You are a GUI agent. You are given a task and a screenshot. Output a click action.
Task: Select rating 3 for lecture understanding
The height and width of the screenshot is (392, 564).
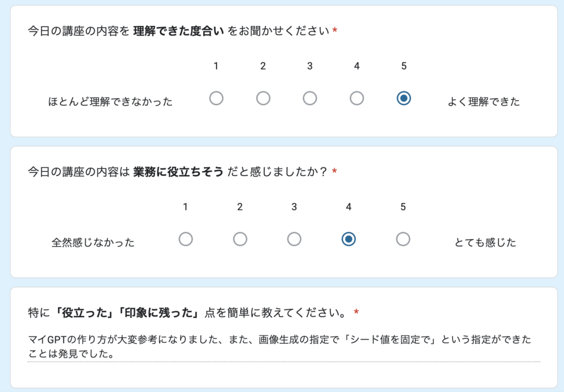(x=310, y=99)
